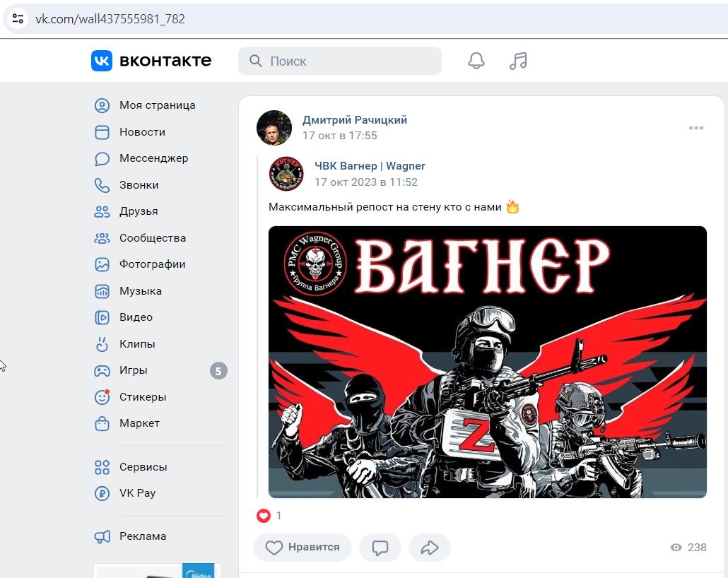Viewport: 728px width, 578px height.
Task: Click the Мессенджер chat bubble icon
Action: (102, 159)
